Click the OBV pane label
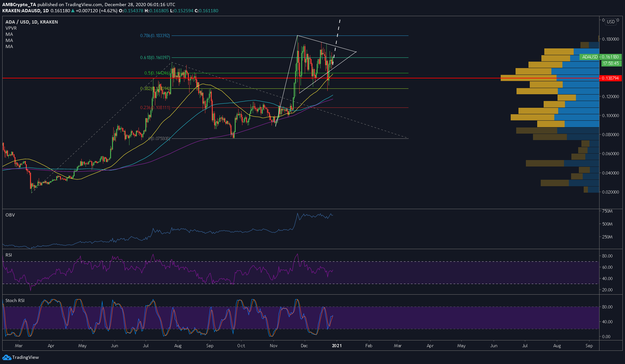The image size is (625, 364). coord(10,215)
